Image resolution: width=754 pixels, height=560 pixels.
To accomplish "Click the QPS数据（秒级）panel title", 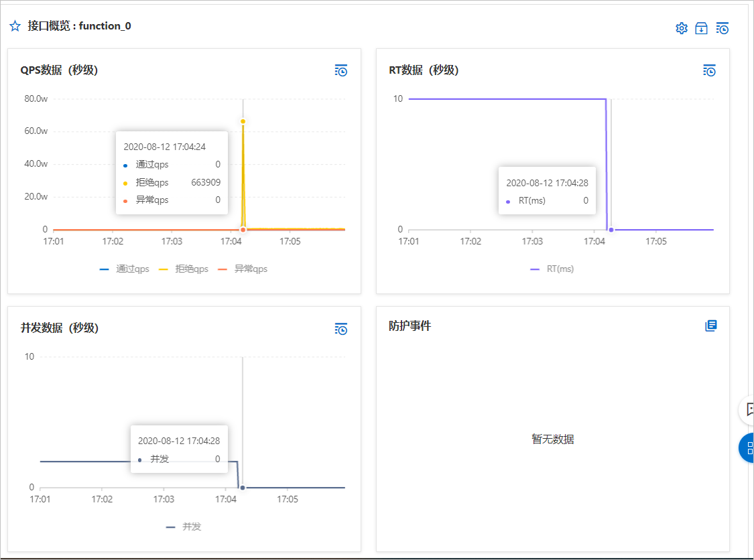I will coord(59,70).
